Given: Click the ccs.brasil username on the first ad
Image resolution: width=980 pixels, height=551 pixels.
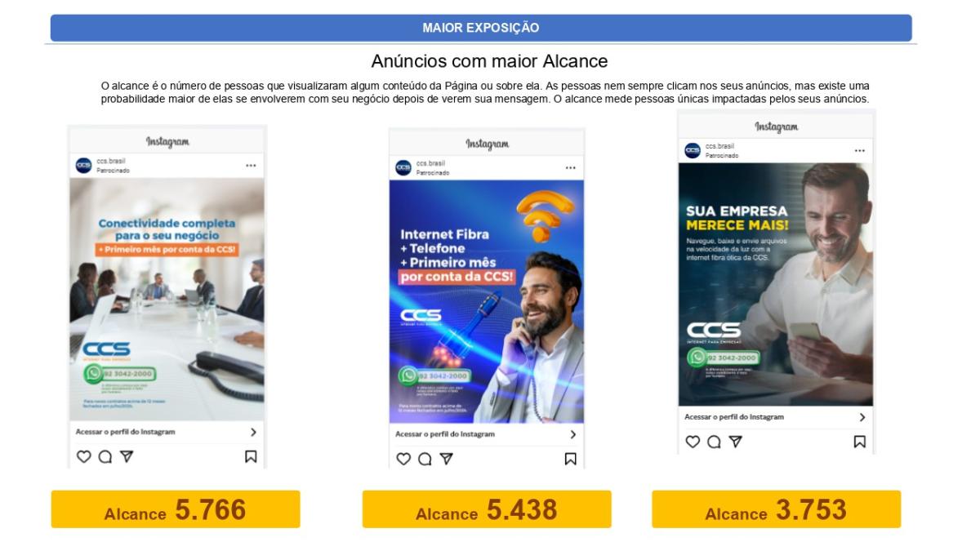Looking at the screenshot, I should coord(108,162).
